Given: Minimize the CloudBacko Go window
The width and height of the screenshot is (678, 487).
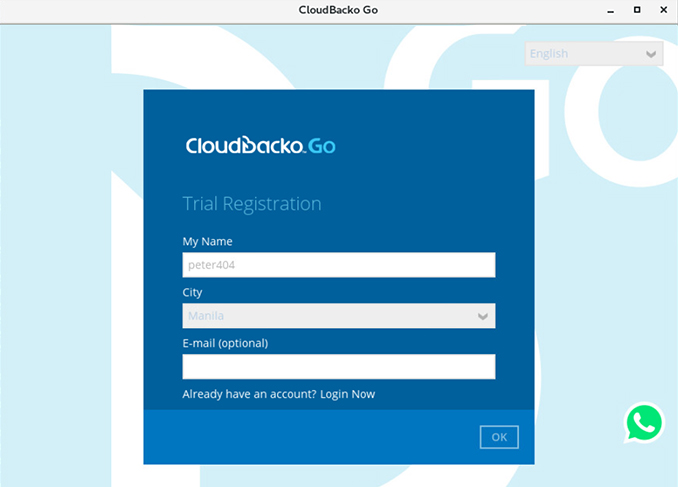Looking at the screenshot, I should tap(611, 10).
